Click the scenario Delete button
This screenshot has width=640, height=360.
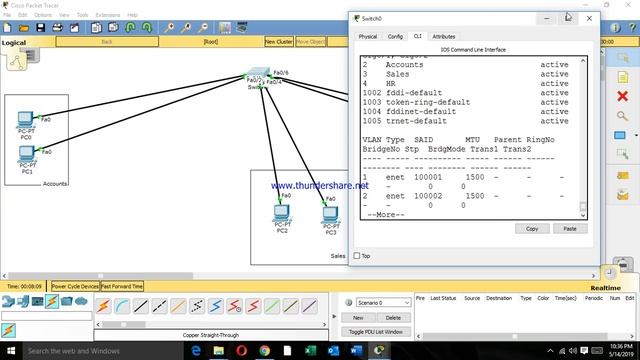pos(393,318)
